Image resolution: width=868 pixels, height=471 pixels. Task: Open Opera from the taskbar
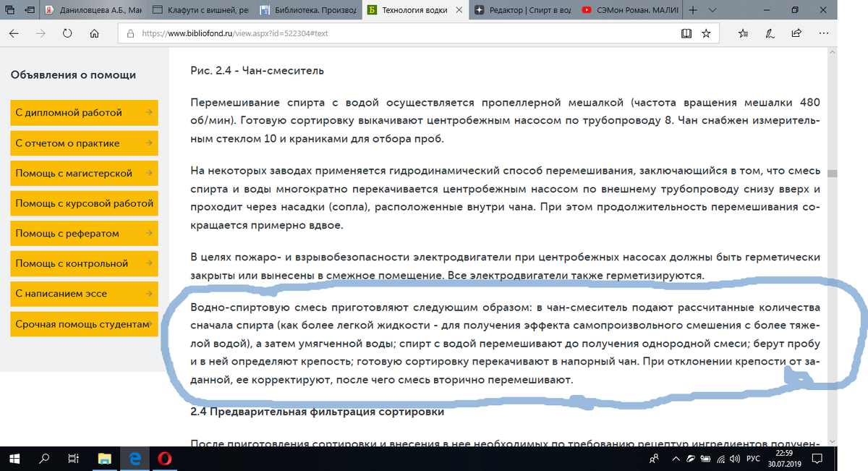(165, 458)
